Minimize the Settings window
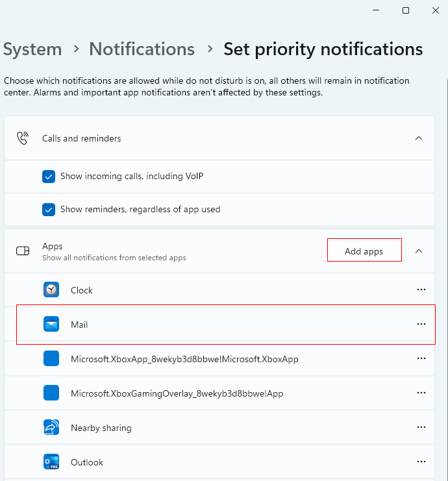448x481 pixels. point(376,10)
